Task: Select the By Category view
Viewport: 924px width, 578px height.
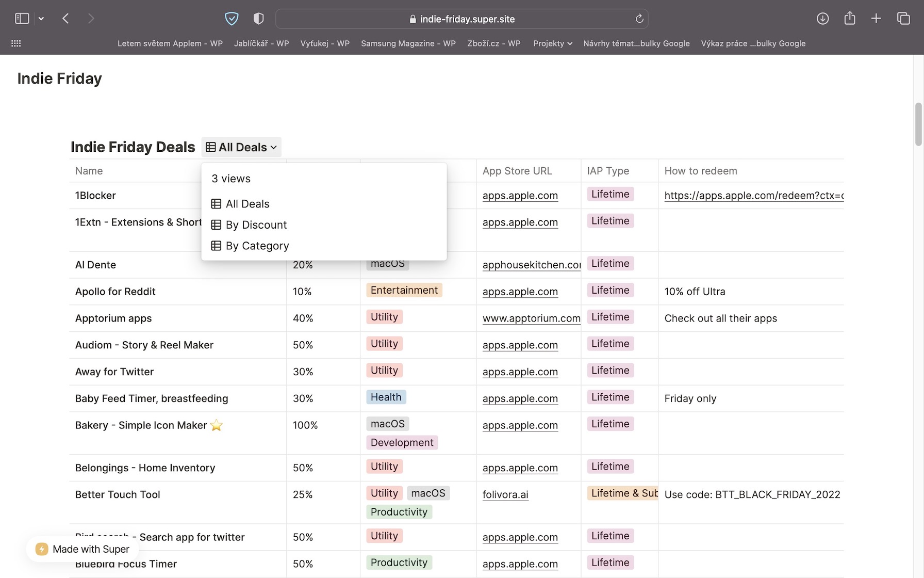Action: point(257,246)
